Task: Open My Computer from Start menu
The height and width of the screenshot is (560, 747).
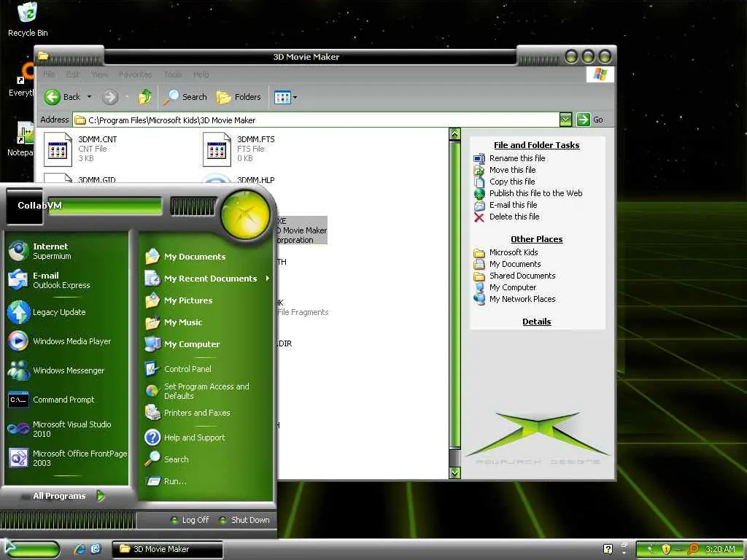Action: (x=206, y=344)
